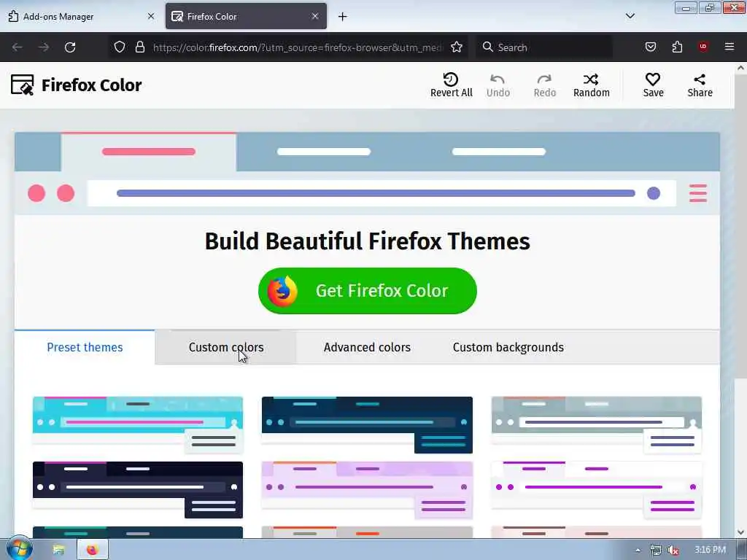The height and width of the screenshot is (560, 747).
Task: Click the page scrollbar up arrow
Action: [x=740, y=68]
